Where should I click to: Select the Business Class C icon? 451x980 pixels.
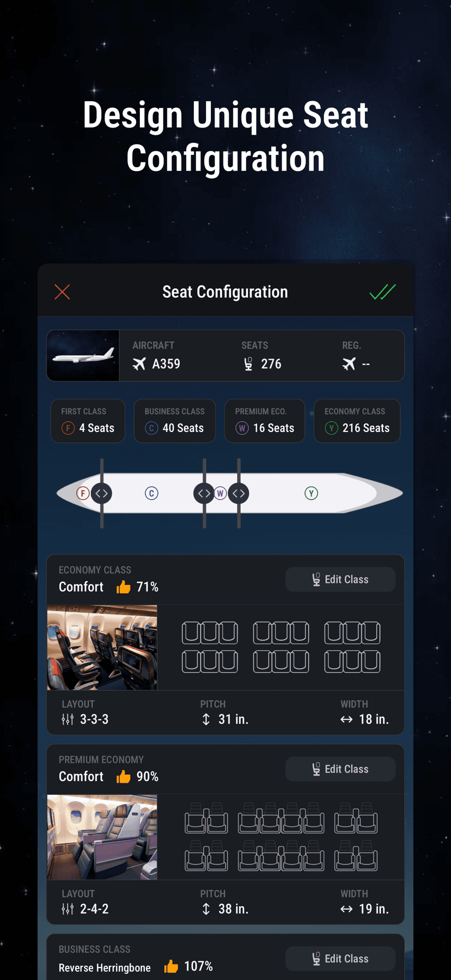pos(151,428)
